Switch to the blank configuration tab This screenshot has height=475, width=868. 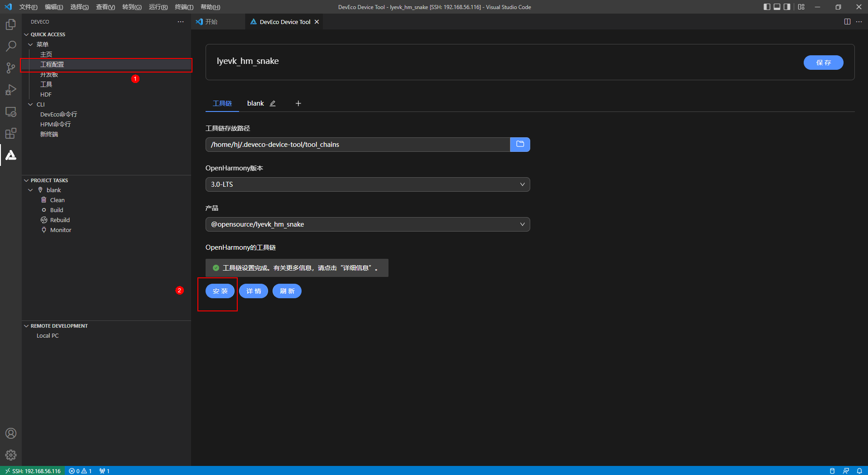point(255,103)
